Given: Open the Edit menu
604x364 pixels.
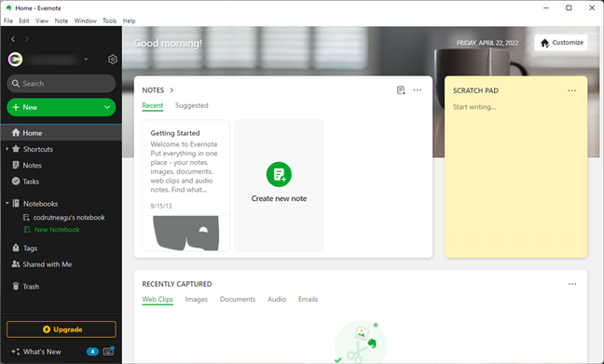Looking at the screenshot, I should pyautogui.click(x=24, y=20).
